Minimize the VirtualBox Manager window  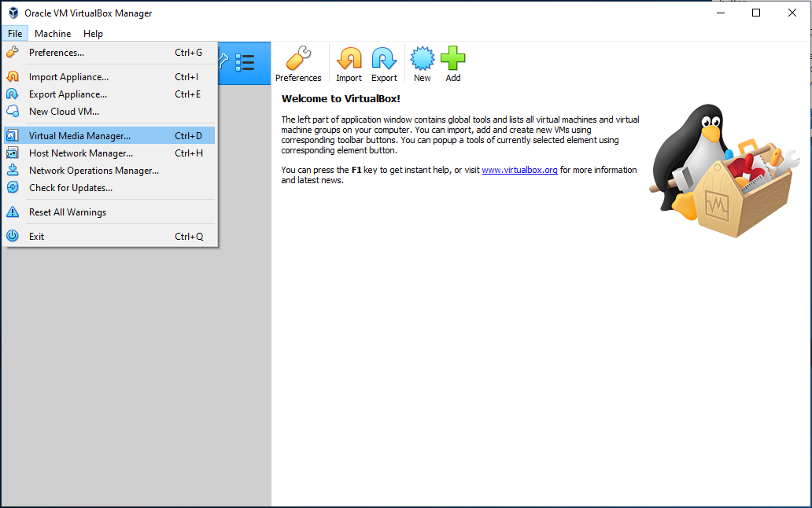(x=721, y=13)
